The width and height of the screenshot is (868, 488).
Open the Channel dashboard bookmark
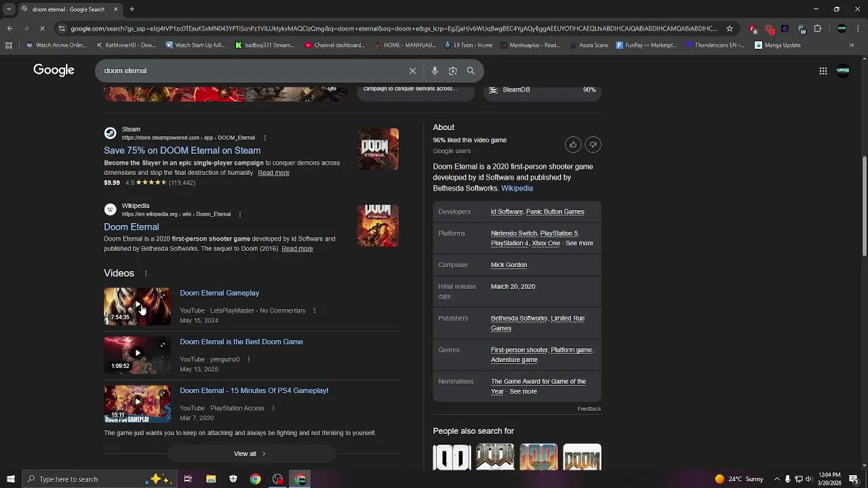pos(335,45)
